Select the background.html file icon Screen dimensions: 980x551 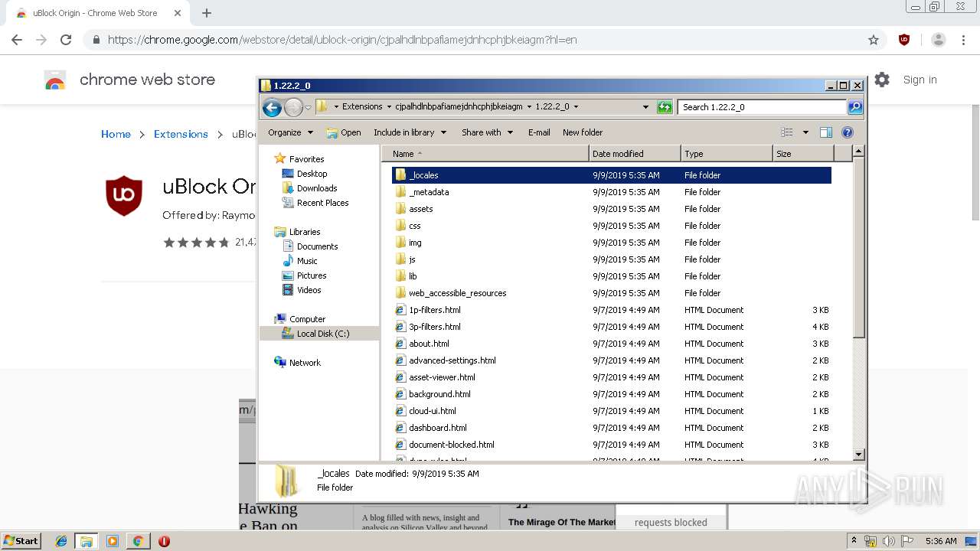400,394
